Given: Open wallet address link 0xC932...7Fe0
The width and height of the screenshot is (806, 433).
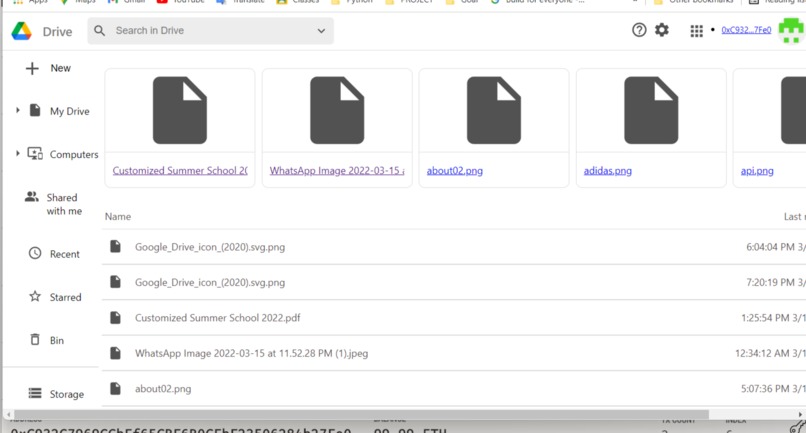Looking at the screenshot, I should click(x=746, y=30).
